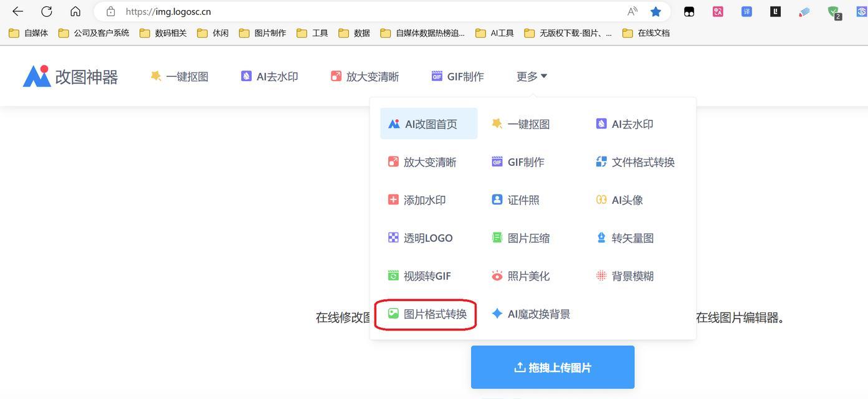Open 视频转GIF from the menu
Viewport: 868px width, 399px height.
click(x=419, y=276)
